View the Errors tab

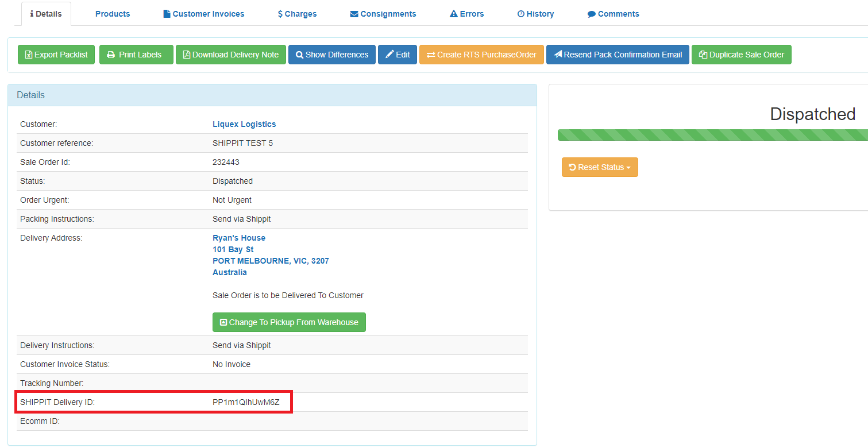coord(466,14)
